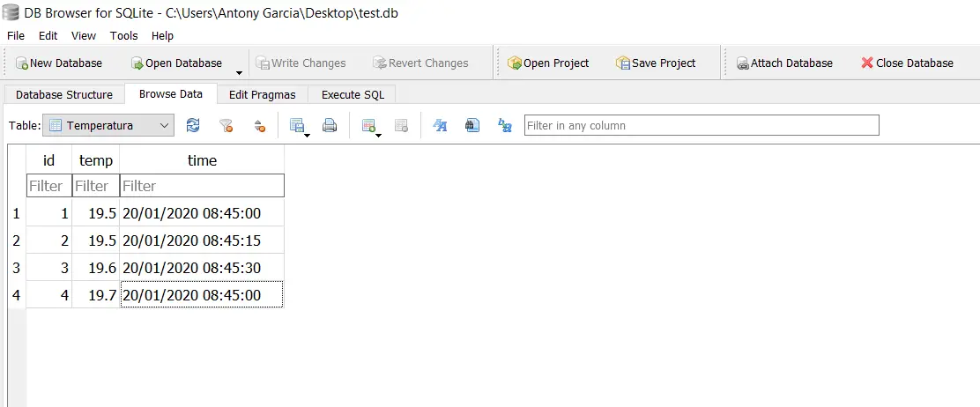Select temp cell 19.7

(x=96, y=294)
